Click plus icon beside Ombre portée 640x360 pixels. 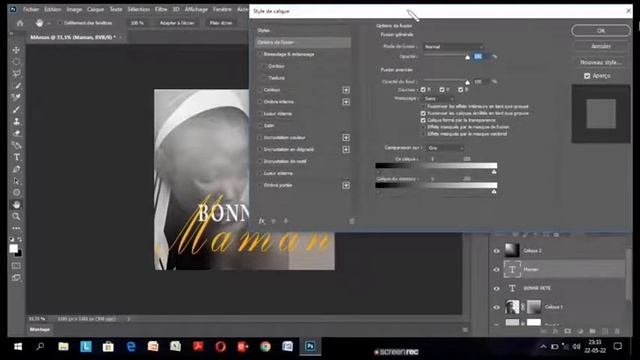point(346,185)
